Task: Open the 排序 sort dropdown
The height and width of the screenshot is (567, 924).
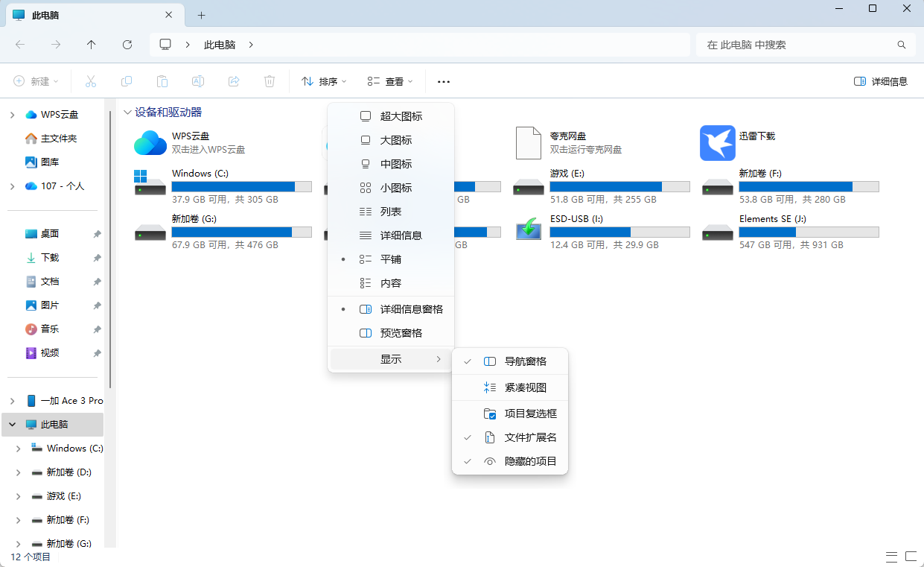Action: tap(324, 81)
